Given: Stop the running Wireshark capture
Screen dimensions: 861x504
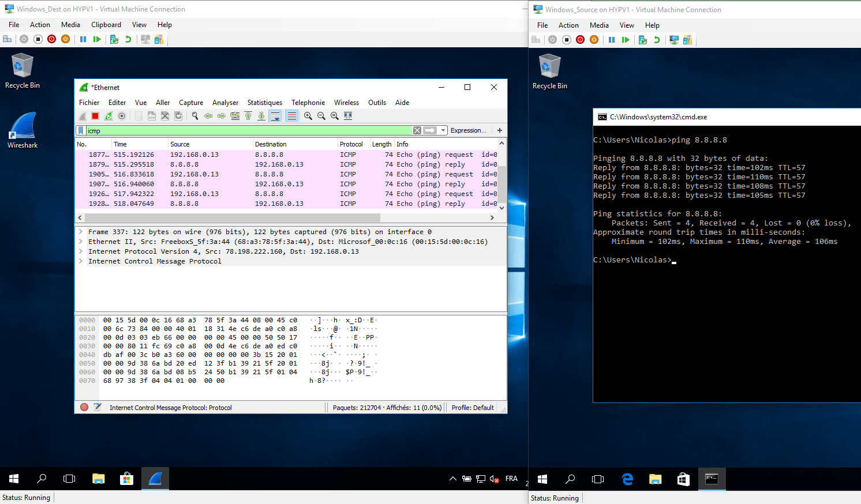Looking at the screenshot, I should [95, 116].
